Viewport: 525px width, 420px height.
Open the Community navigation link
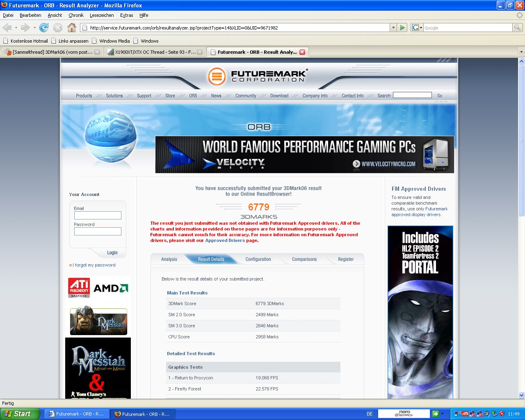click(x=246, y=96)
